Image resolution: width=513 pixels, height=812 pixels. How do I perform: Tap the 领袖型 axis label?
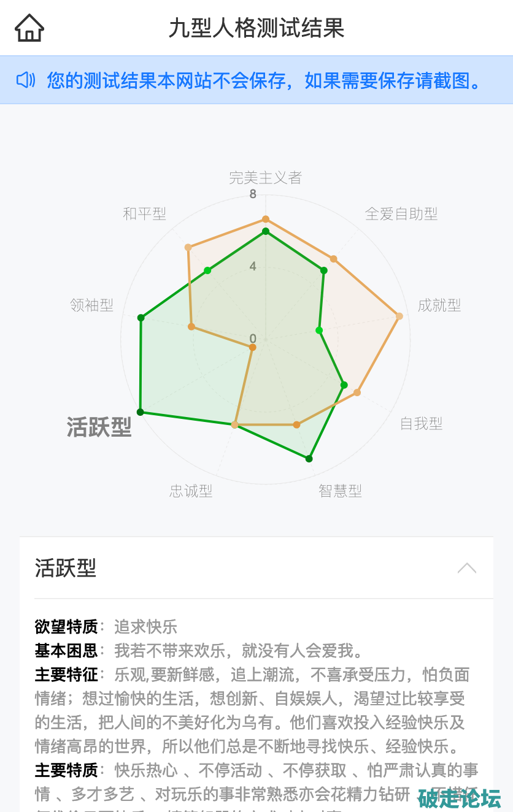(x=92, y=305)
